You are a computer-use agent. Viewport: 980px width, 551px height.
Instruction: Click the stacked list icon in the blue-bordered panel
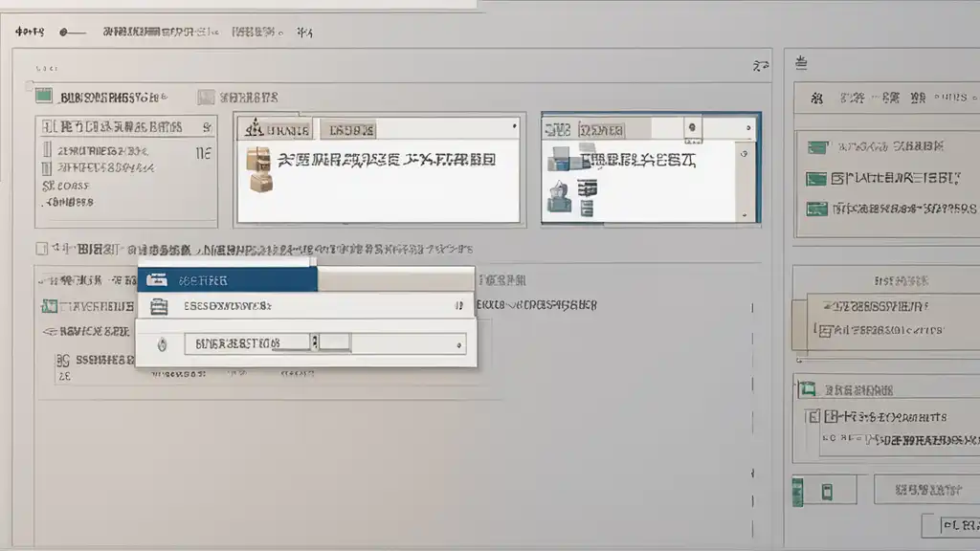pos(587,188)
